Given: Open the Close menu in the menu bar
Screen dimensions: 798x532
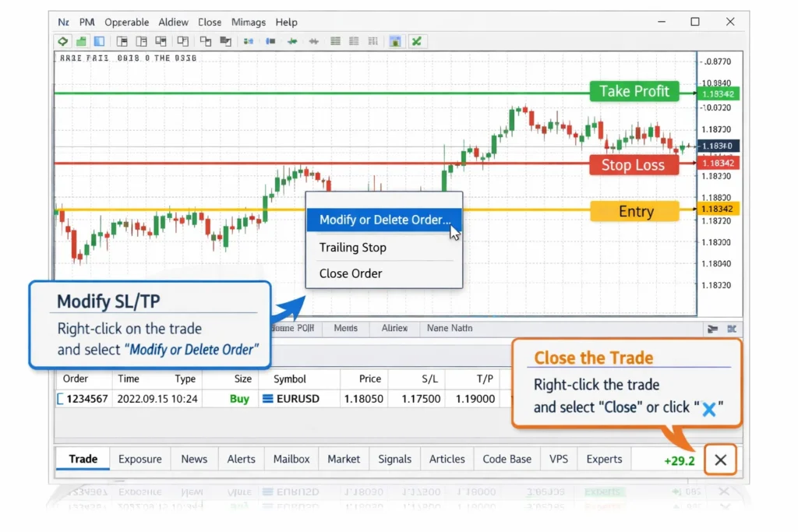Looking at the screenshot, I should pyautogui.click(x=209, y=22).
